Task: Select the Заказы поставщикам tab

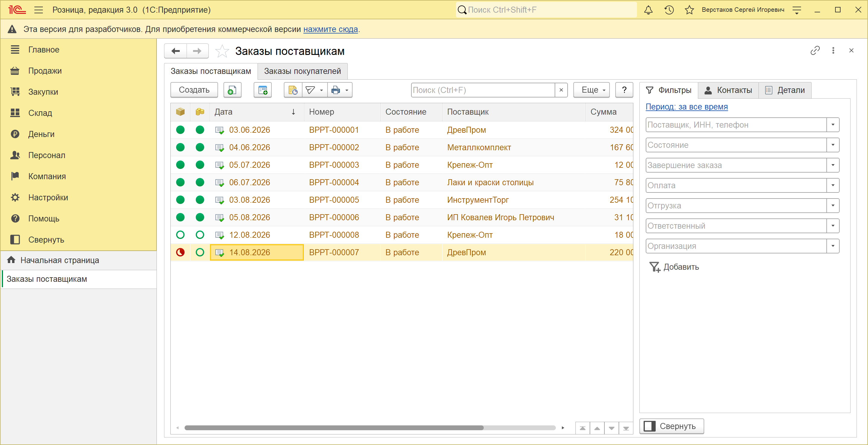Action: (x=211, y=71)
